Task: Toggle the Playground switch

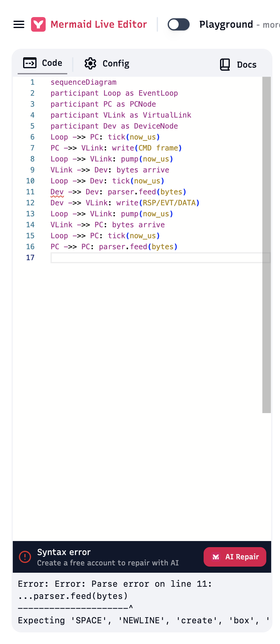Action: 179,24
